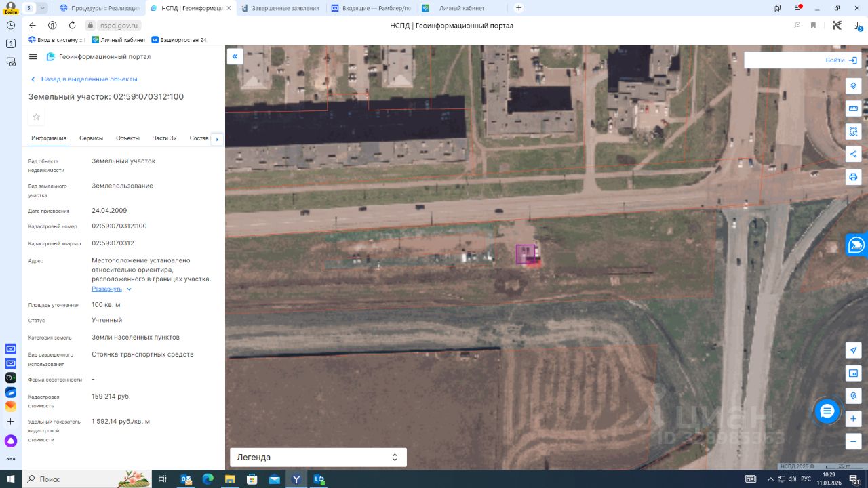The width and height of the screenshot is (868, 488).
Task: Click the 159 214 руб. cadastral value
Action: click(111, 396)
